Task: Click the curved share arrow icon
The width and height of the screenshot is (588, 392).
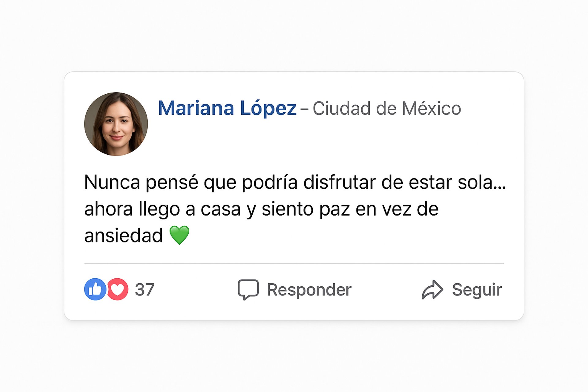Action: [432, 289]
